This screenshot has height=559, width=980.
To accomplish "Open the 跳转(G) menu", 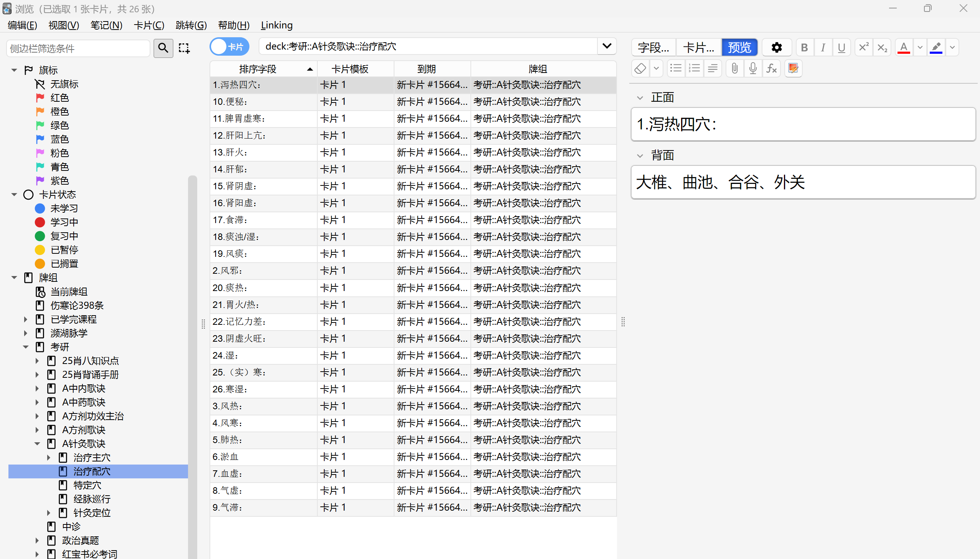I will click(x=191, y=25).
